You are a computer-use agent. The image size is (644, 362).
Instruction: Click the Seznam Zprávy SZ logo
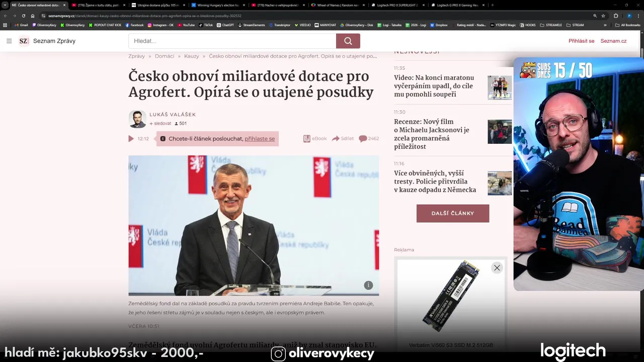24,41
